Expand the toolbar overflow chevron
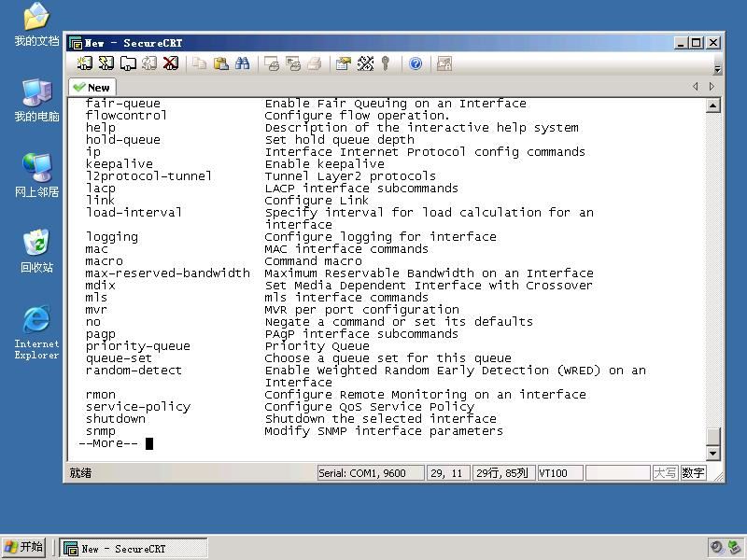Viewport: 747px width, 560px height. tap(717, 69)
